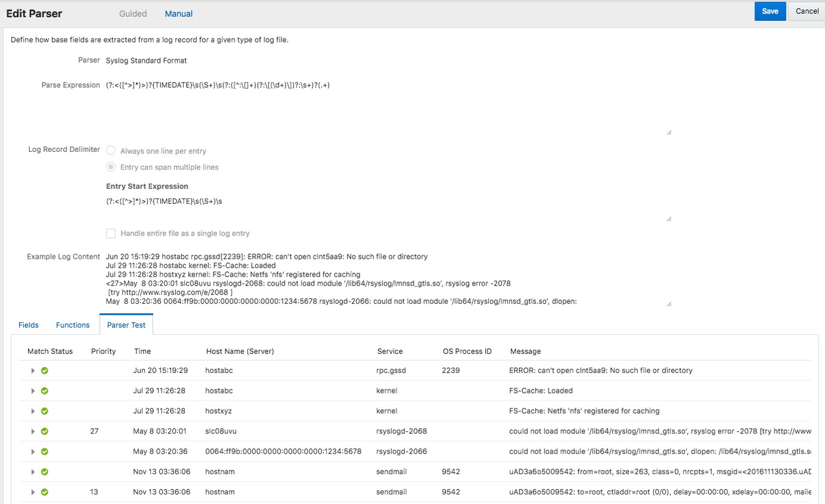Switch to the Fields tab
This screenshot has height=504, width=825.
(29, 325)
